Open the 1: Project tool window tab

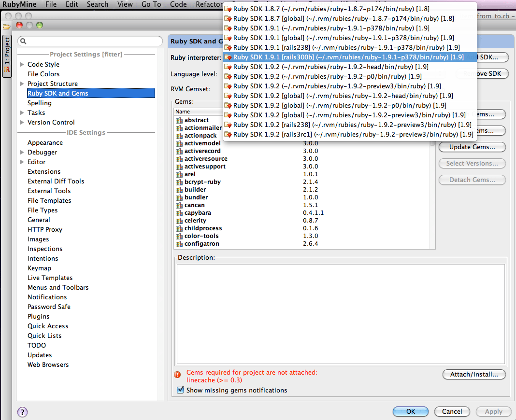[7, 56]
